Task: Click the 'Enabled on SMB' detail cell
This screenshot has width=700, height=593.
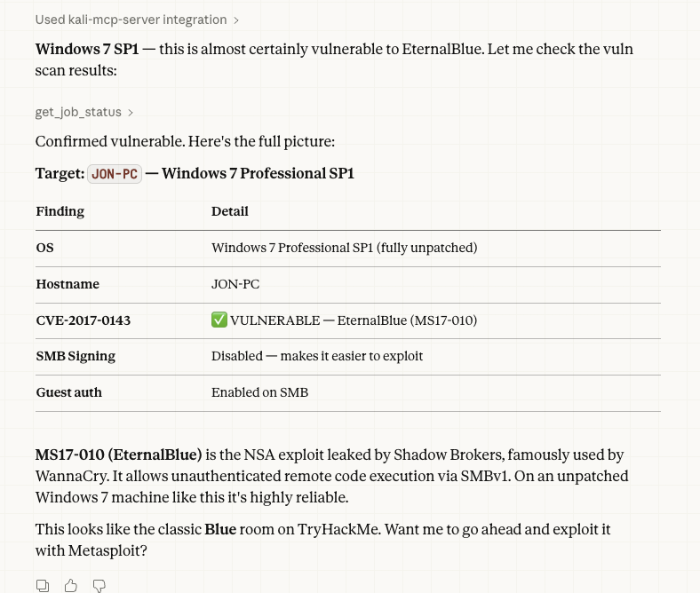Action: tap(259, 392)
